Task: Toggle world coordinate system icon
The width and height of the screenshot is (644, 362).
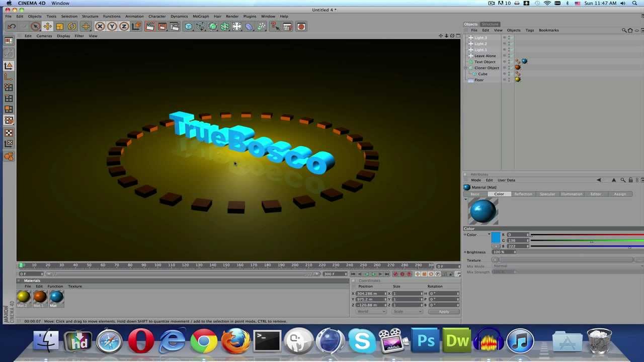Action: point(136,27)
